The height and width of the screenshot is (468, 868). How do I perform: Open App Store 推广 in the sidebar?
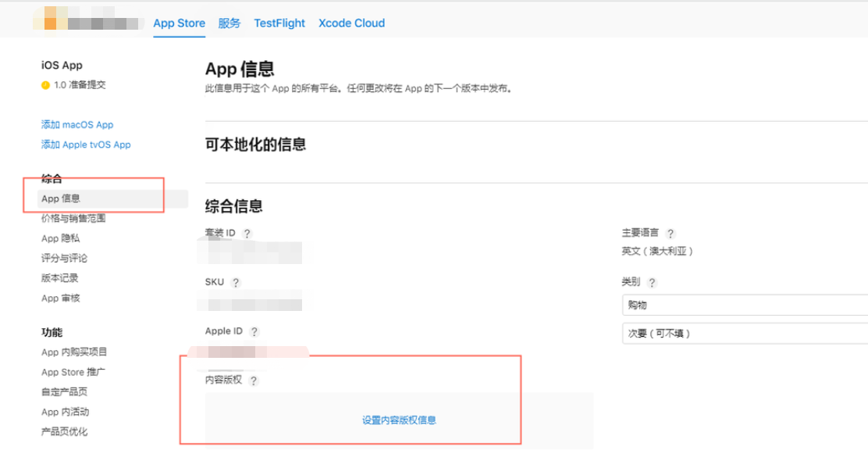coord(73,372)
